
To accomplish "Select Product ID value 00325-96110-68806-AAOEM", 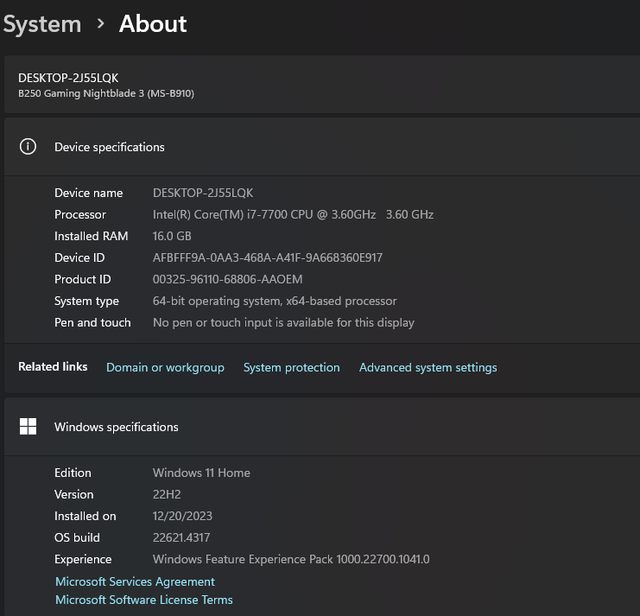I will pyautogui.click(x=228, y=279).
